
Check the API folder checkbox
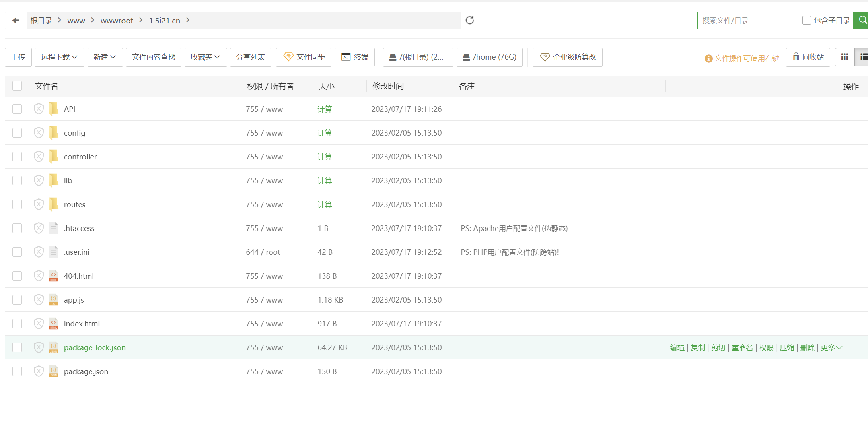click(17, 109)
